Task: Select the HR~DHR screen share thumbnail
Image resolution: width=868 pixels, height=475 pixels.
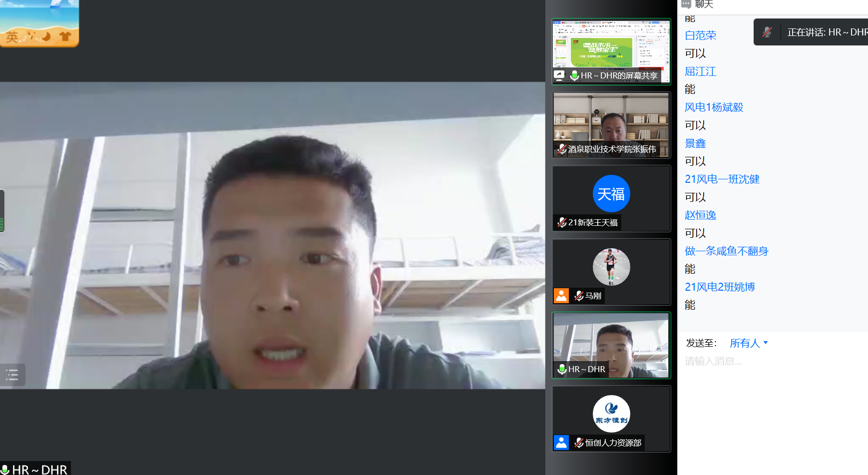Action: [x=611, y=51]
